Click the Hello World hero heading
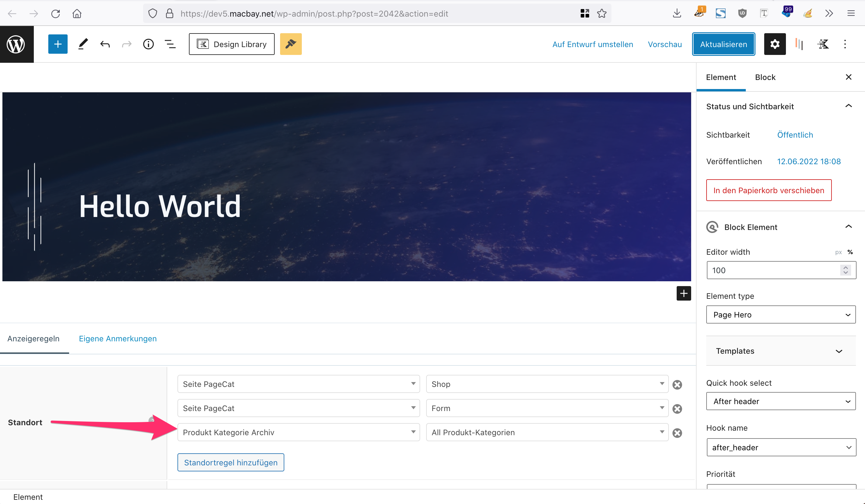This screenshot has height=504, width=865. (x=160, y=206)
